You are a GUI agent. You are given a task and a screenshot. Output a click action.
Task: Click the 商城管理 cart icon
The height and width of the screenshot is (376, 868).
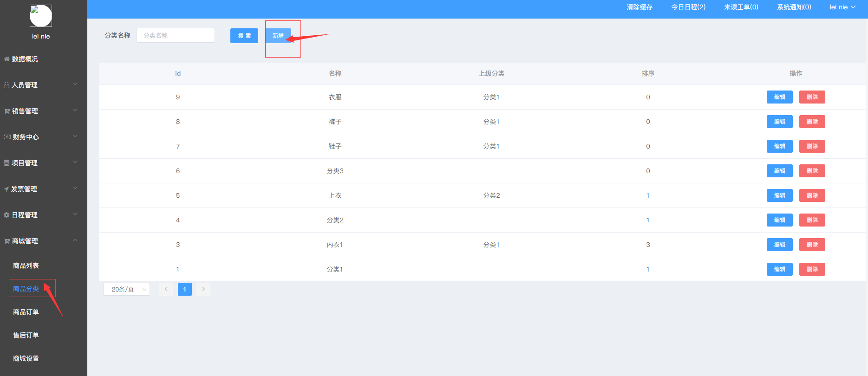[x=7, y=241]
